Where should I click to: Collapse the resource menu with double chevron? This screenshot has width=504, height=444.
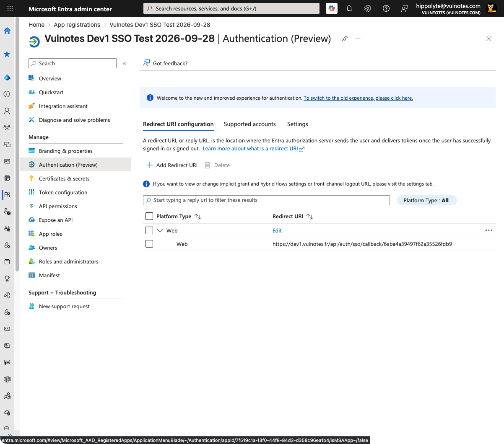[125, 64]
